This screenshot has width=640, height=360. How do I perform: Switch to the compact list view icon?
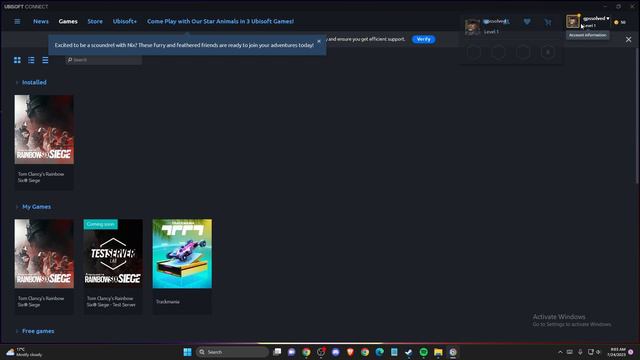[45, 60]
